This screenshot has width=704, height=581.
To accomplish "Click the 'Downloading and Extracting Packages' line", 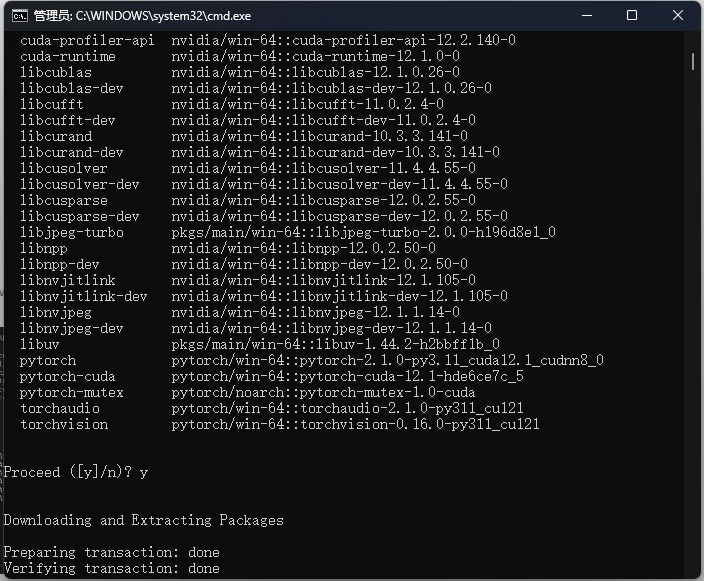I will pyautogui.click(x=144, y=520).
